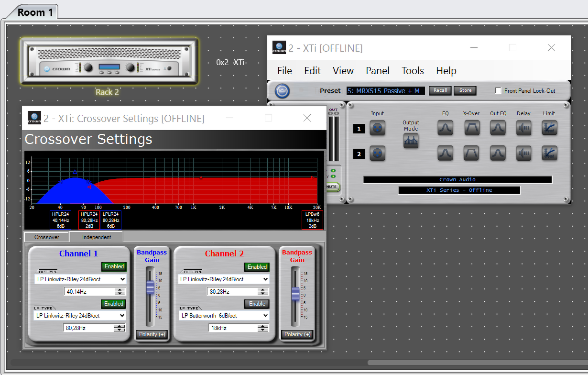Open Channel 1 Out EQ block

click(498, 128)
